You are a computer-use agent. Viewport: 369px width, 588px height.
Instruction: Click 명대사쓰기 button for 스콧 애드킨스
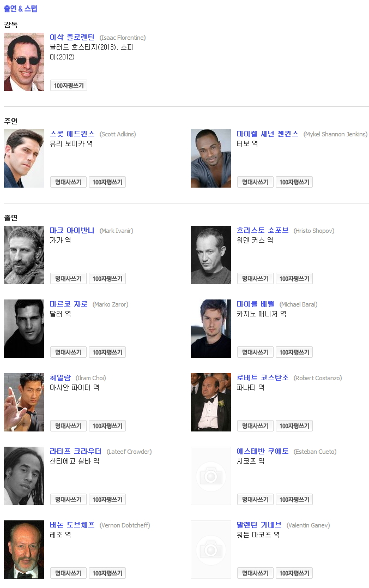click(68, 182)
